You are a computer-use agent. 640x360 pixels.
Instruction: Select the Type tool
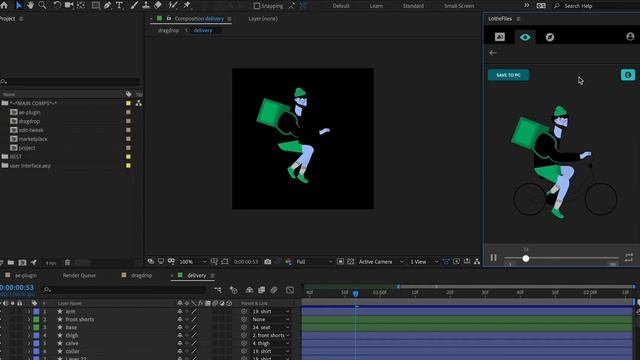tap(119, 5)
